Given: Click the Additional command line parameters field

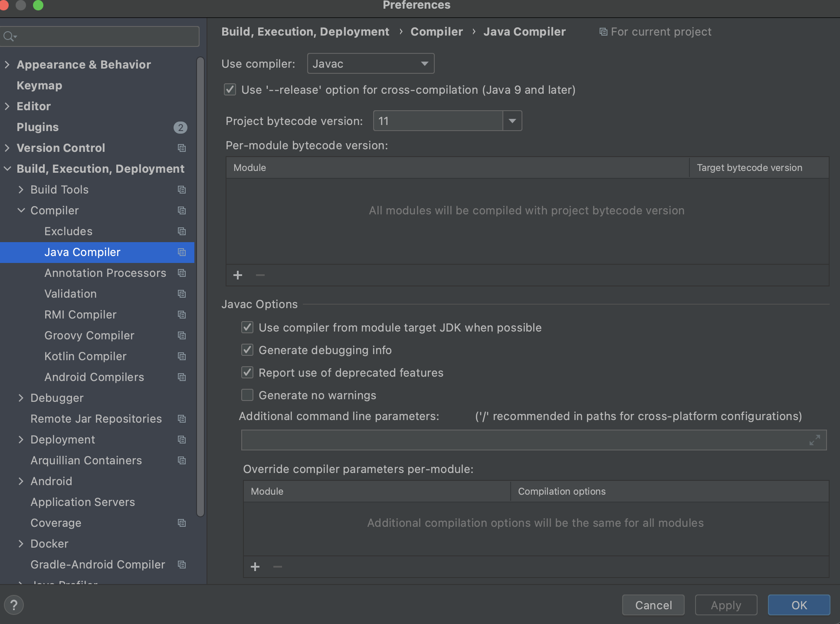Looking at the screenshot, I should (521, 440).
